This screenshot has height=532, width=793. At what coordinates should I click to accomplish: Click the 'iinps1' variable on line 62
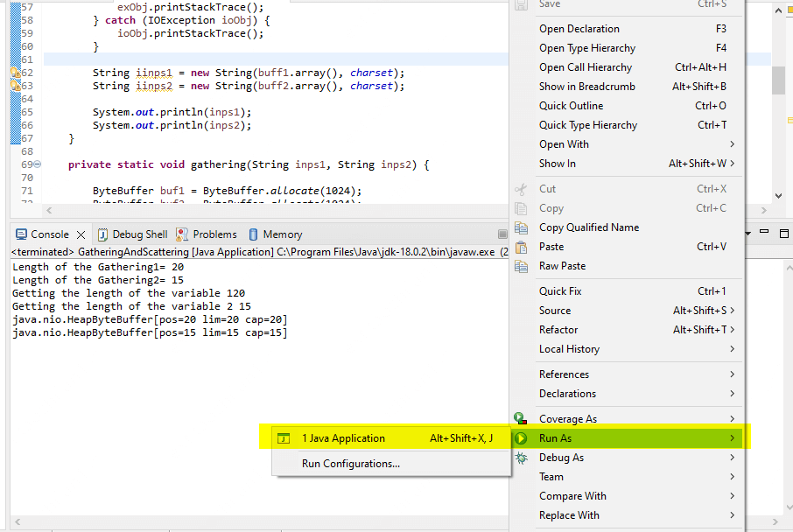coord(154,73)
